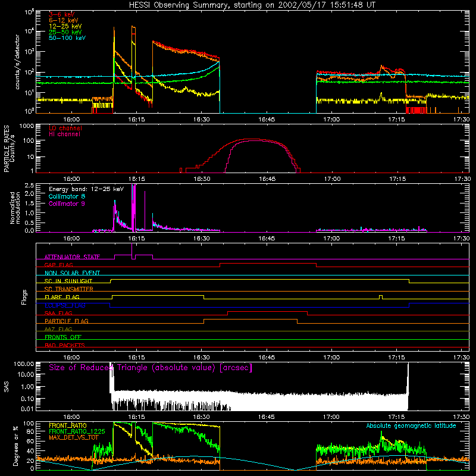Click the Size of Reduced Triangle title
Screen dimensions: 476x476
tap(151, 368)
